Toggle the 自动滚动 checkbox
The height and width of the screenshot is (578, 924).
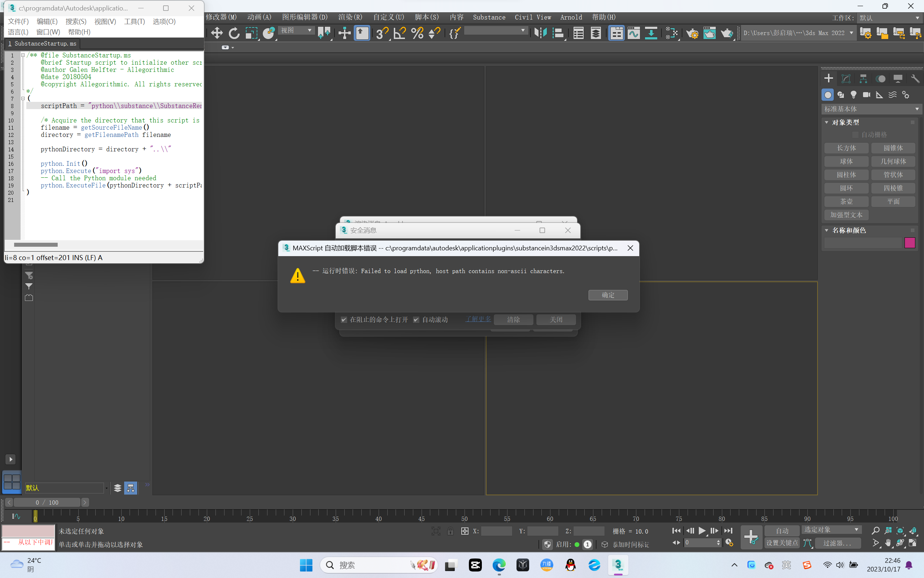[x=416, y=320]
